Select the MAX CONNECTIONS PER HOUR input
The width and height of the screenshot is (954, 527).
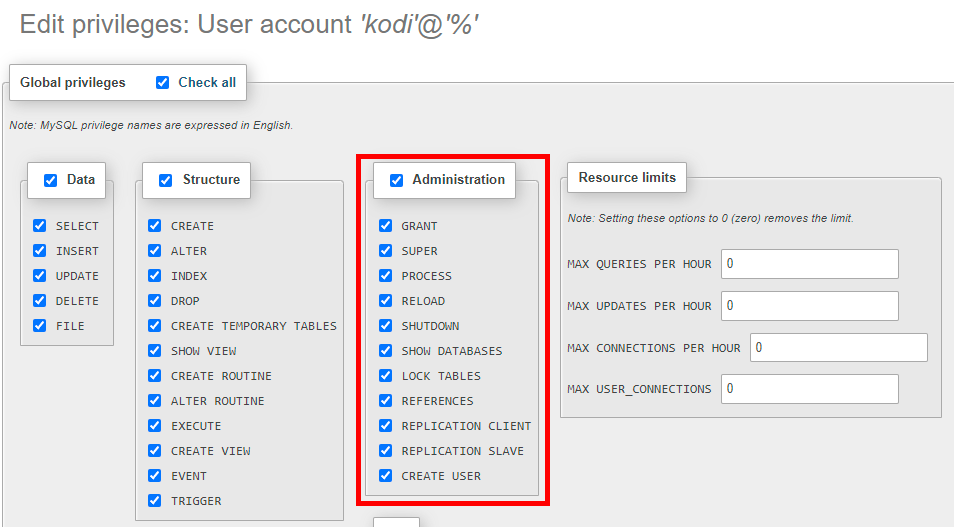pos(837,348)
